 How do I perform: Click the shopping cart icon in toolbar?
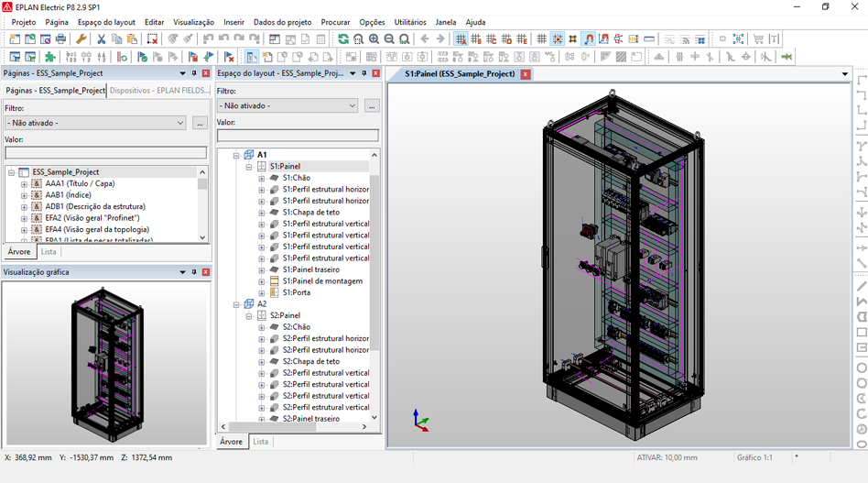(x=758, y=39)
